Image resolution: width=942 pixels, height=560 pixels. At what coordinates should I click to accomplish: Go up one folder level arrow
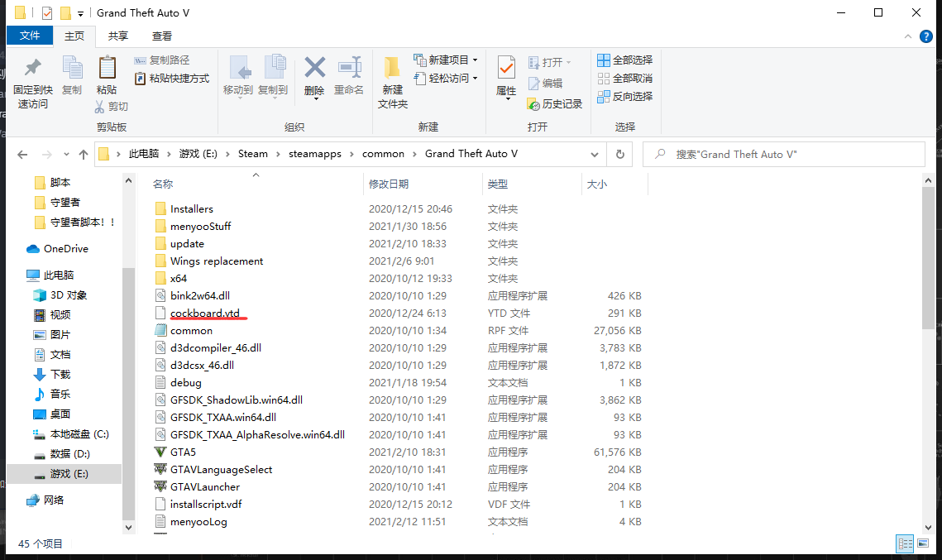click(84, 155)
